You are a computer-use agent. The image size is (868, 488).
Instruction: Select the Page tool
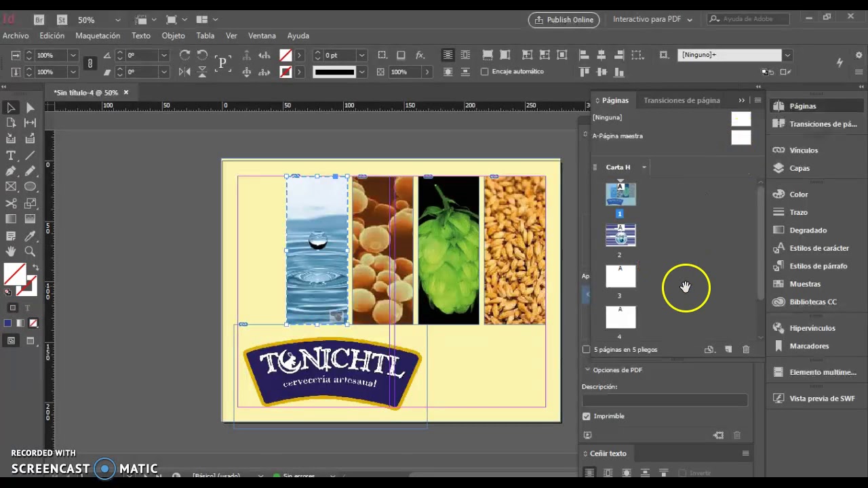[11, 123]
